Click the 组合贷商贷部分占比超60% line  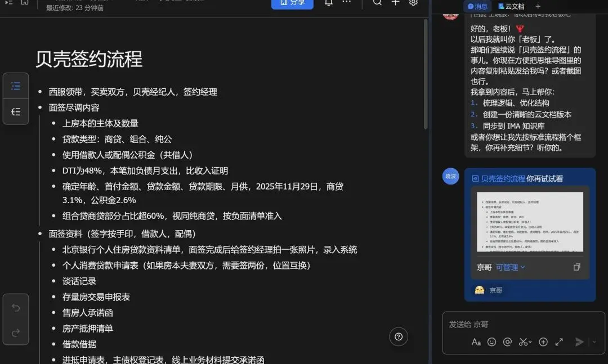[x=172, y=216]
